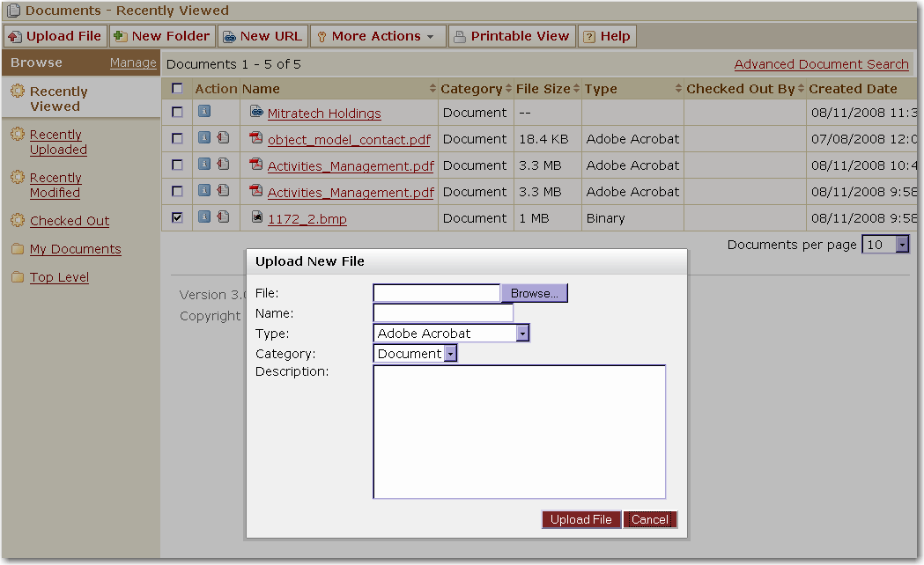The height and width of the screenshot is (565, 924).
Task: Click New URL in the toolbar
Action: 262,36
